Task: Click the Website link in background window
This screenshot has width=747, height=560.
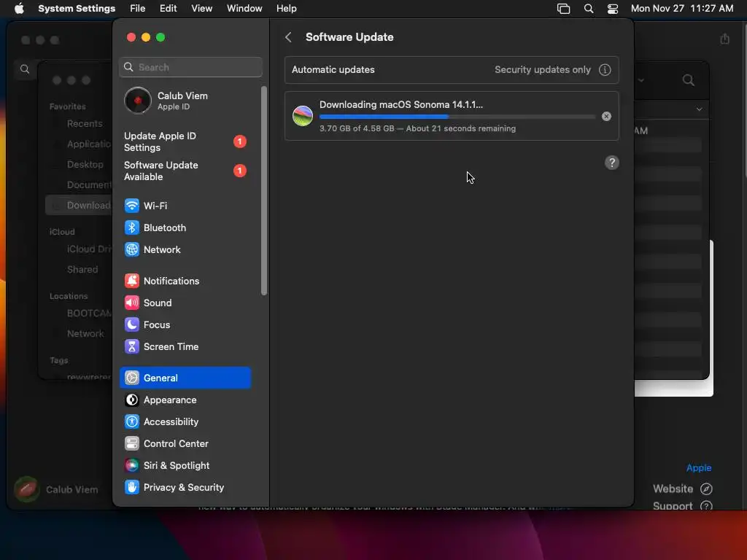Action: [x=673, y=489]
